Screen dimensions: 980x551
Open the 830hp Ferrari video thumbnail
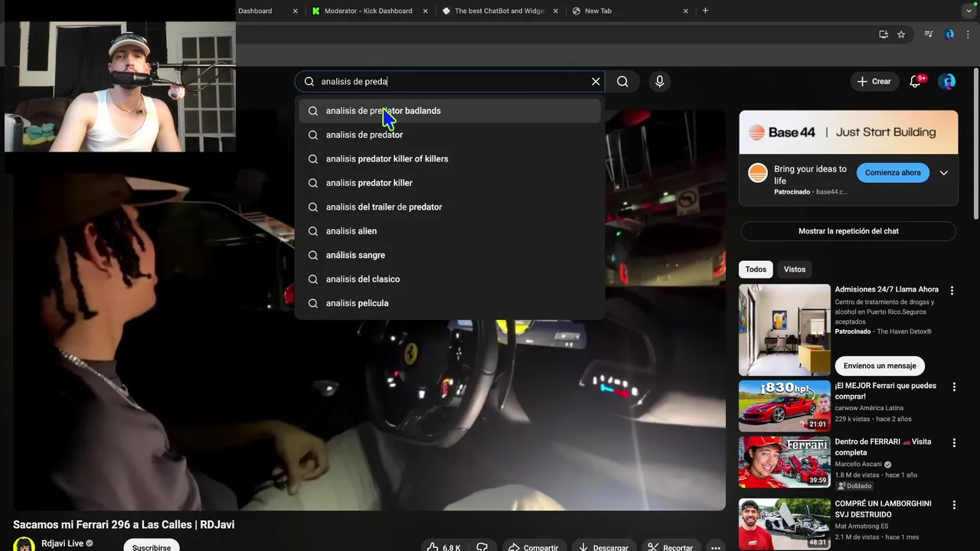784,406
